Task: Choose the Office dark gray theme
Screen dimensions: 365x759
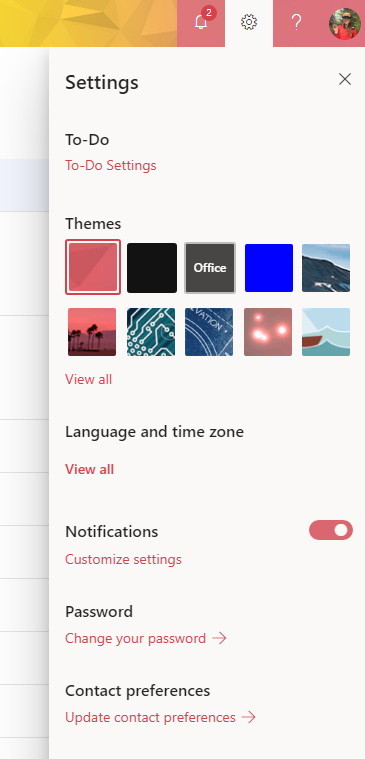Action: point(210,268)
